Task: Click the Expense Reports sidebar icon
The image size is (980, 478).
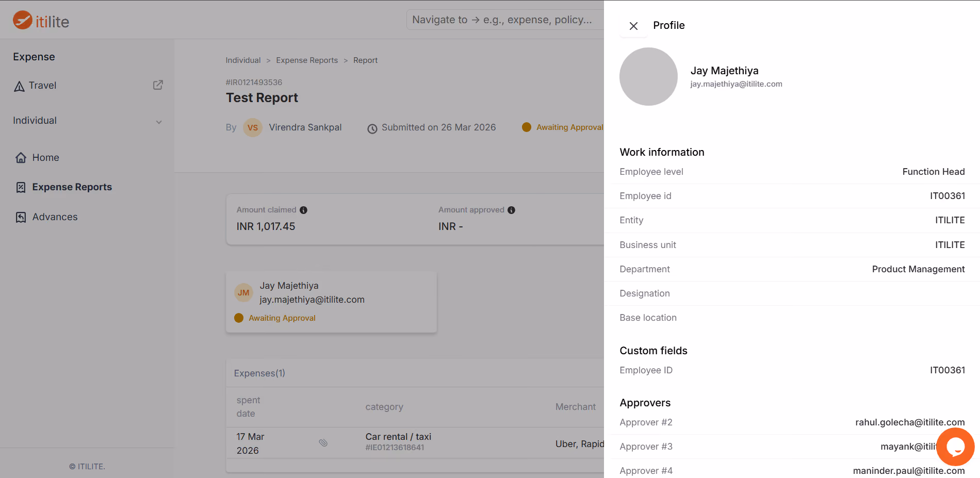Action: [x=21, y=187]
